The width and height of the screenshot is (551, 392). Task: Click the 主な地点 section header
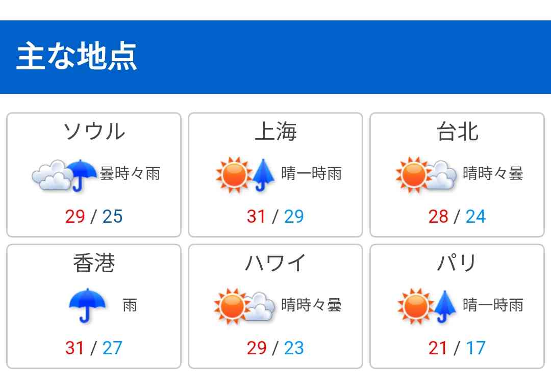pyautogui.click(x=77, y=56)
